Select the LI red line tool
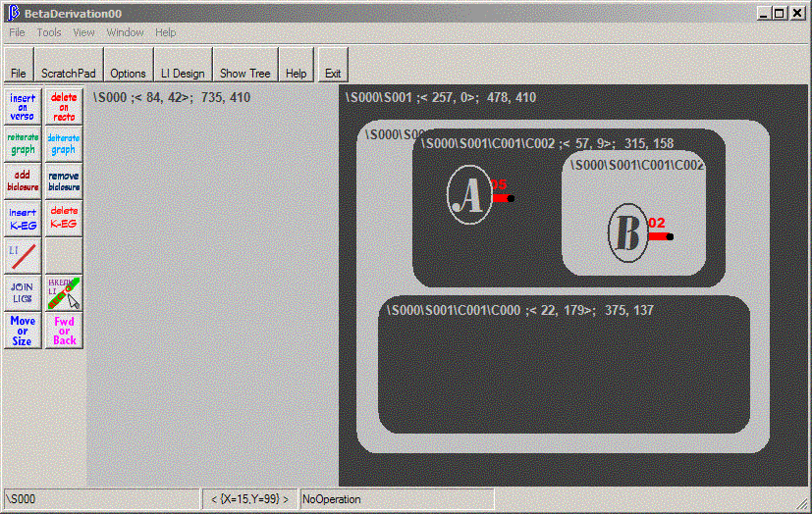 pos(23,255)
